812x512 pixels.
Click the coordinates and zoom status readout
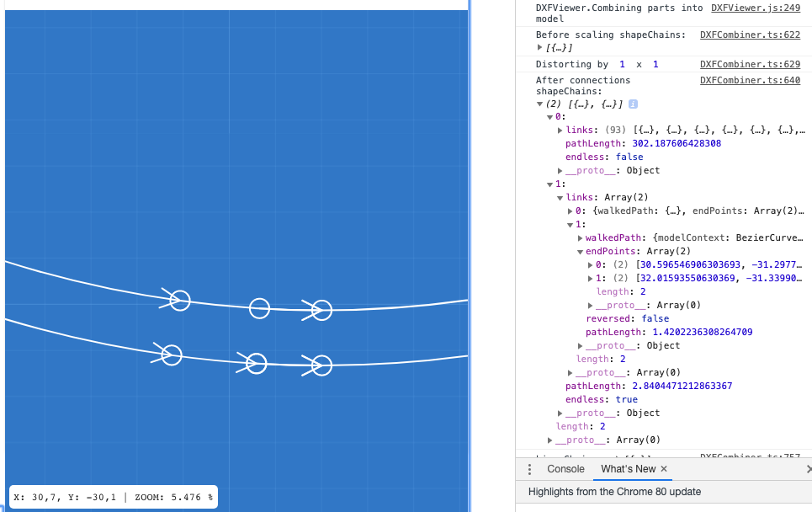tap(114, 497)
